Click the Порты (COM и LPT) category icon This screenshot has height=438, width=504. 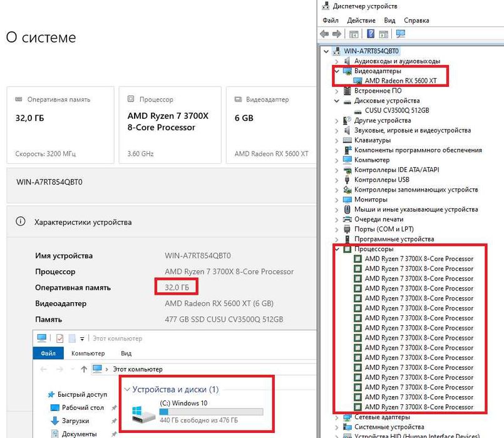click(347, 229)
